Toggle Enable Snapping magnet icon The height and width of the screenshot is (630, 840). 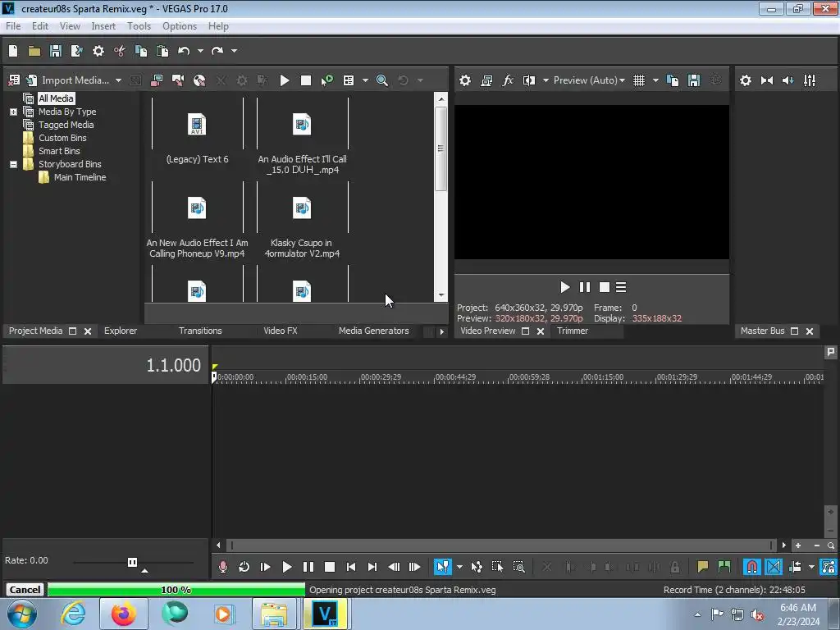pos(752,567)
